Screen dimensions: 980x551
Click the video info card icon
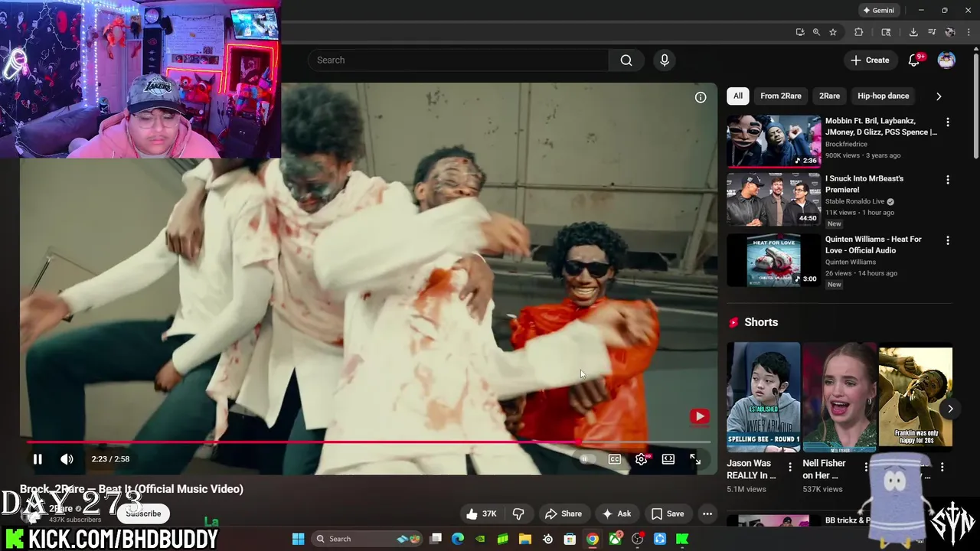(700, 97)
